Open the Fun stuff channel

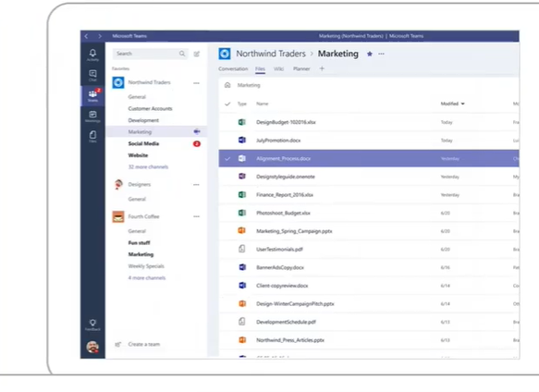(140, 243)
